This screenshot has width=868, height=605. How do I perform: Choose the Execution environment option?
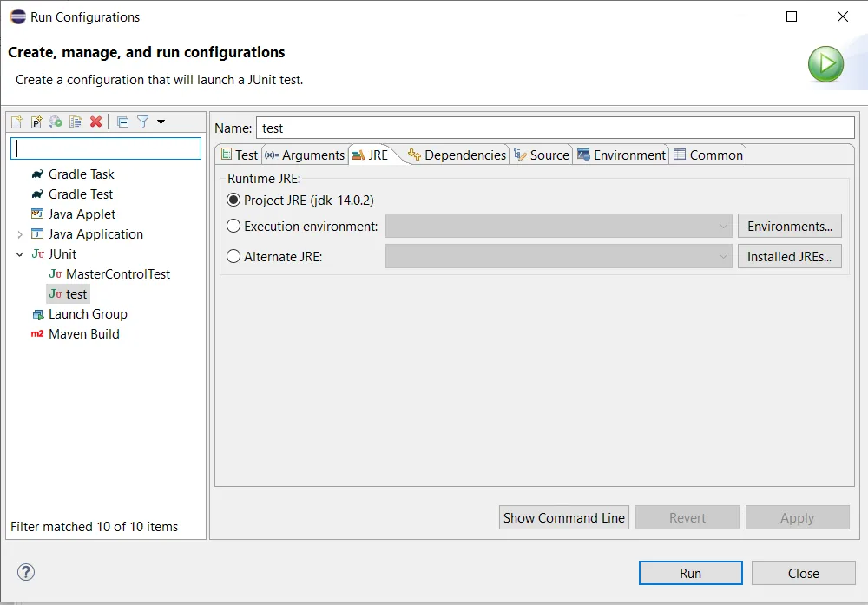(x=233, y=226)
